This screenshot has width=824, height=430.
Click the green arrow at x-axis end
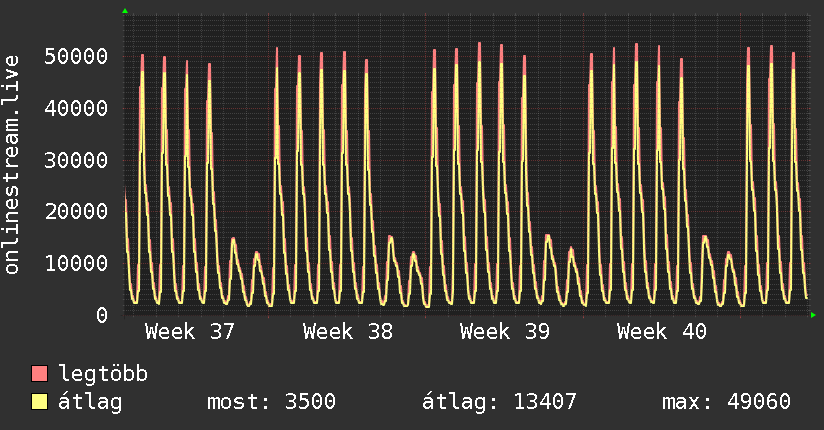click(813, 315)
